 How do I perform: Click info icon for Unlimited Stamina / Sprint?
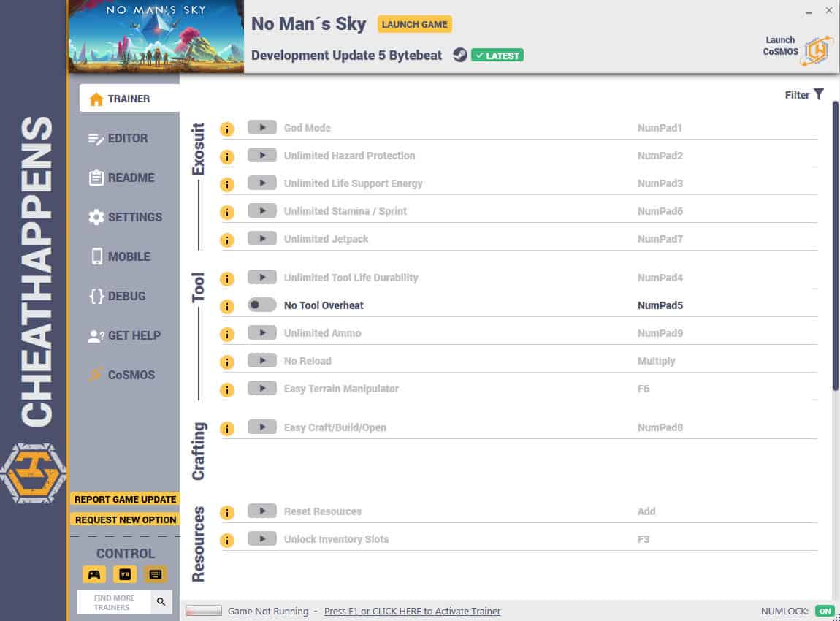click(227, 213)
